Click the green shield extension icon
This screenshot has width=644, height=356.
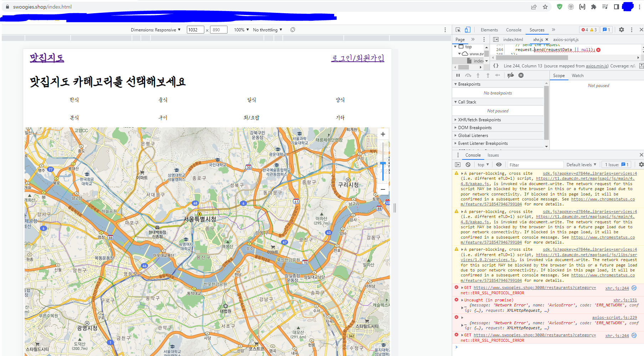[x=559, y=7]
